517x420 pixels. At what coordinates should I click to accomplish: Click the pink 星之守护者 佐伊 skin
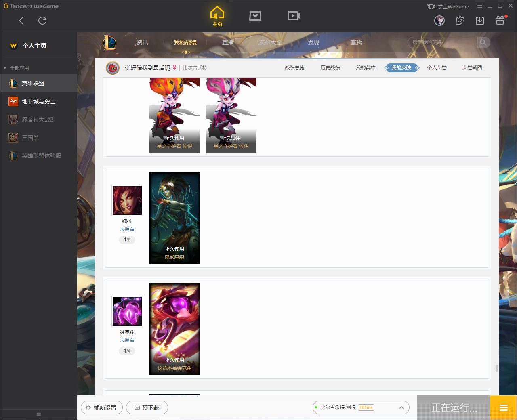click(x=231, y=115)
